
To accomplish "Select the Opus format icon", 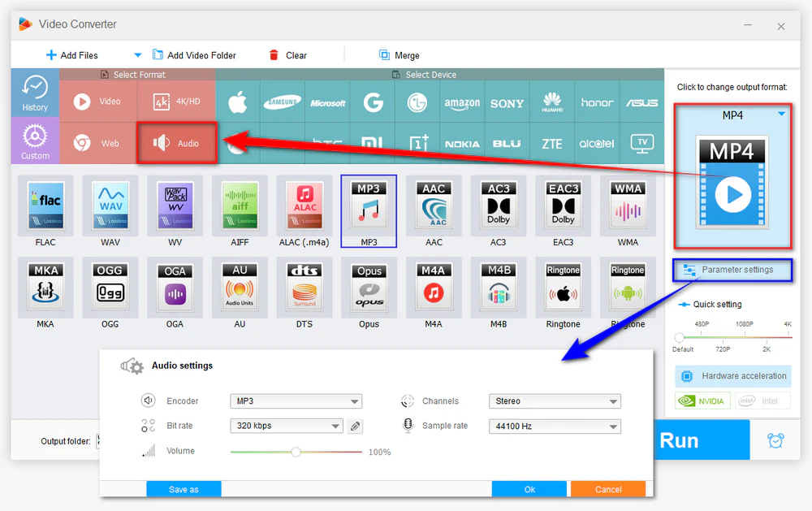I will click(369, 288).
